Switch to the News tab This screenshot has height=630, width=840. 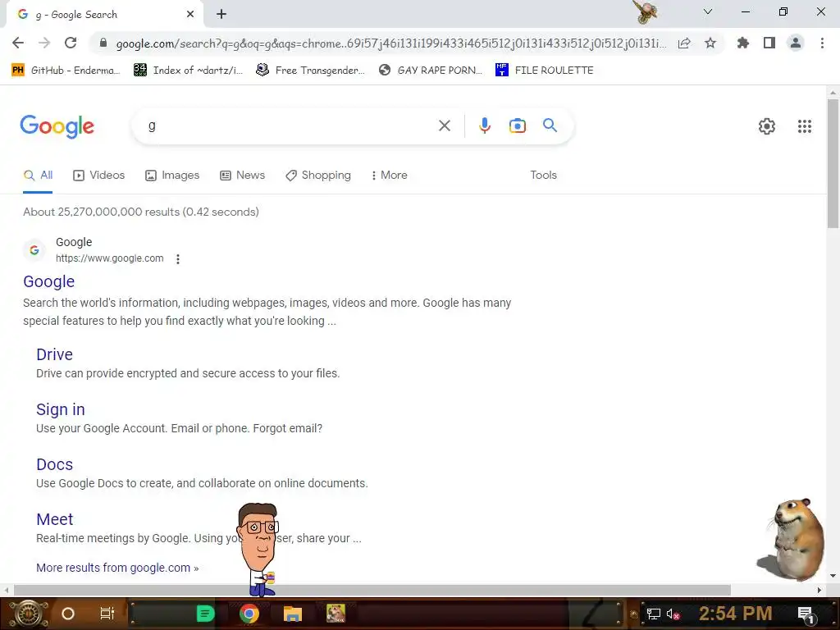pyautogui.click(x=243, y=176)
